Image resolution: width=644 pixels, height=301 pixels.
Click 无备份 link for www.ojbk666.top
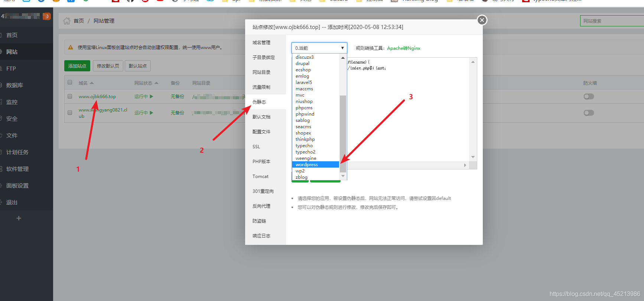(178, 97)
